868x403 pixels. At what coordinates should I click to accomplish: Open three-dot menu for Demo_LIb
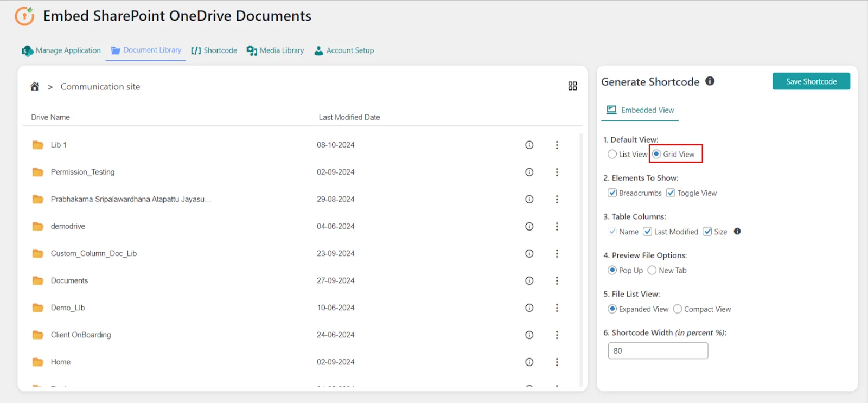557,308
